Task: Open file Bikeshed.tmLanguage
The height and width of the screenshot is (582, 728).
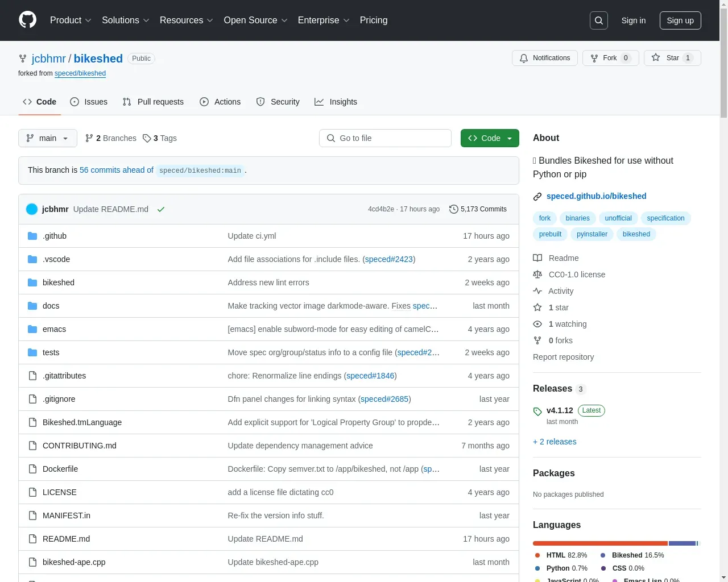Action: tap(82, 422)
